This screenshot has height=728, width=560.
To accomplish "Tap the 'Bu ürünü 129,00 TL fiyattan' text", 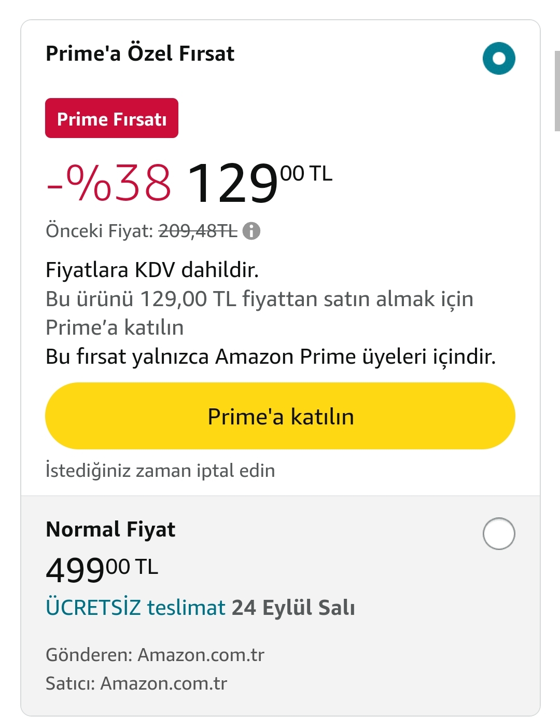I will coord(181,299).
